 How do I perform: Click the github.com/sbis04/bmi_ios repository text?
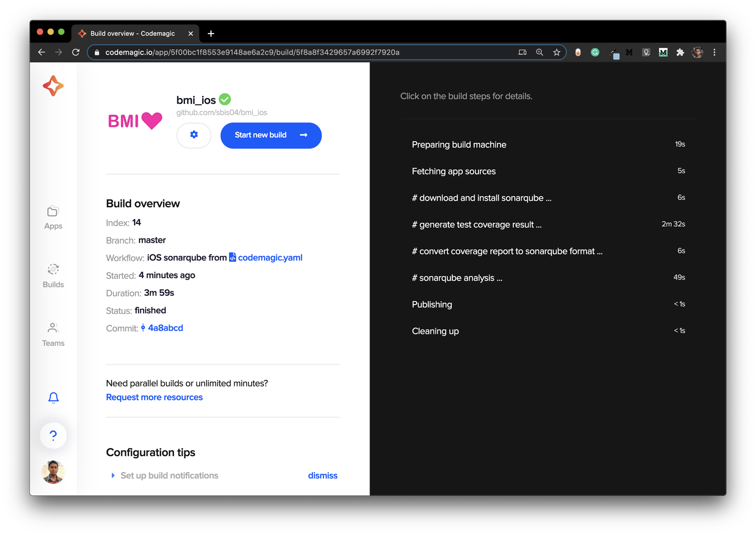pyautogui.click(x=221, y=112)
